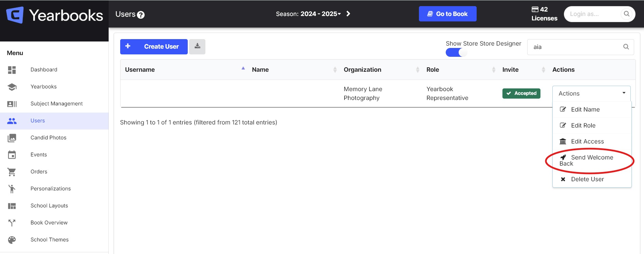644x254 pixels.
Task: Open Events in the sidebar
Action: (54, 155)
